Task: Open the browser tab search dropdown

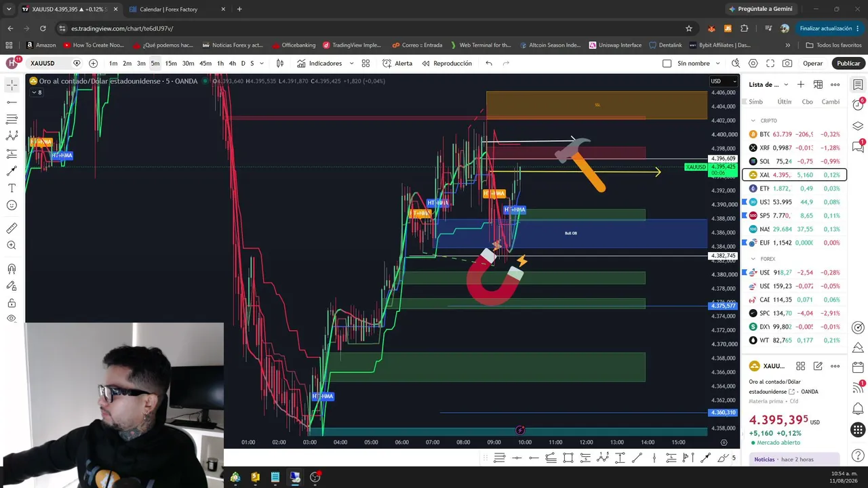Action: (9, 9)
